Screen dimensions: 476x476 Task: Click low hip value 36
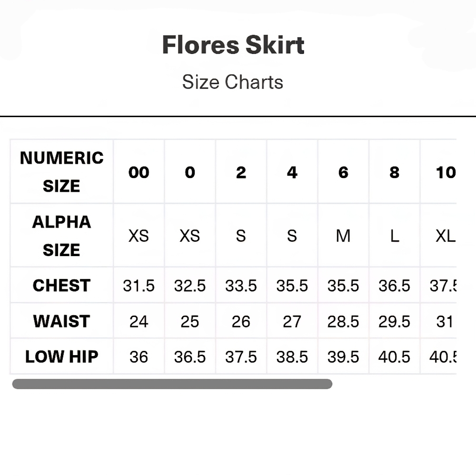point(139,357)
